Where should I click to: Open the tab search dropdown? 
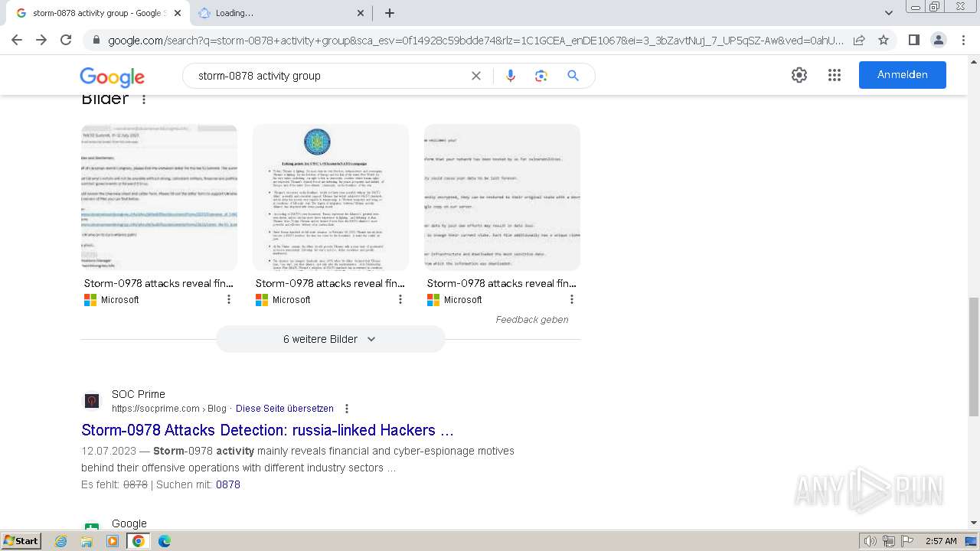(889, 13)
